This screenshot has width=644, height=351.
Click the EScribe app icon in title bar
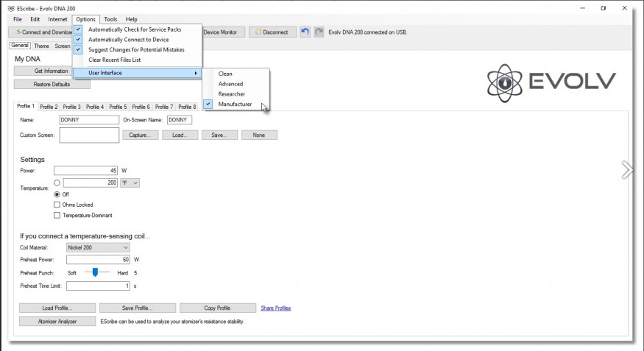11,8
